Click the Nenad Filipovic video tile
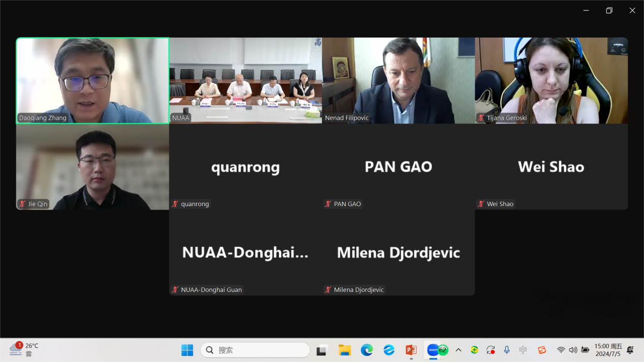 pos(398,80)
